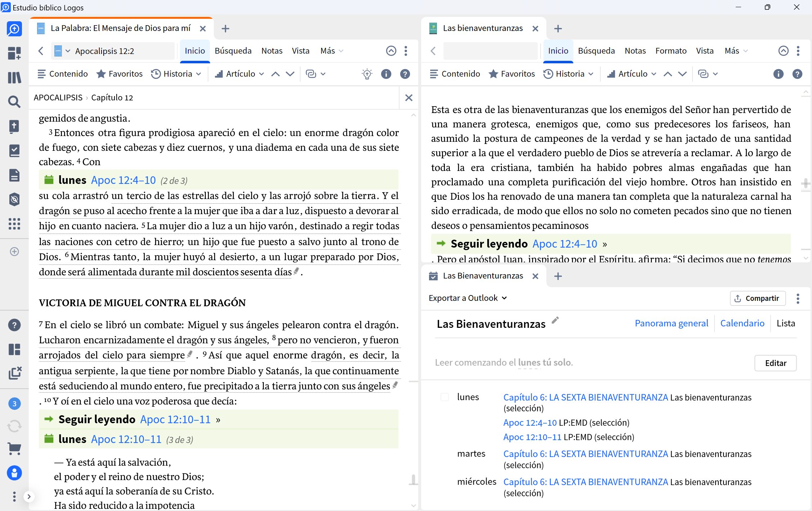Switch to Búsqueda tab in left panel
The width and height of the screenshot is (812, 511).
point(233,51)
